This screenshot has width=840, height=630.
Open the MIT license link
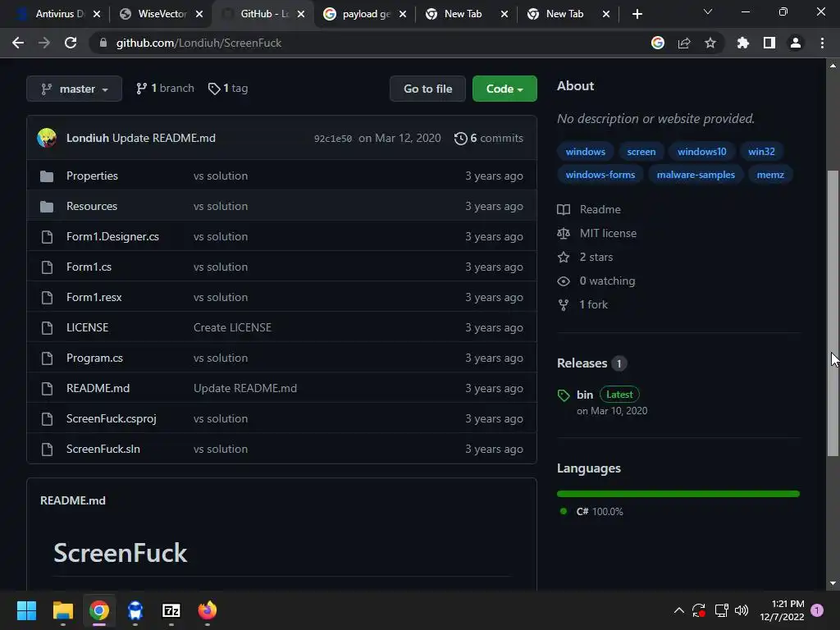tap(597, 233)
